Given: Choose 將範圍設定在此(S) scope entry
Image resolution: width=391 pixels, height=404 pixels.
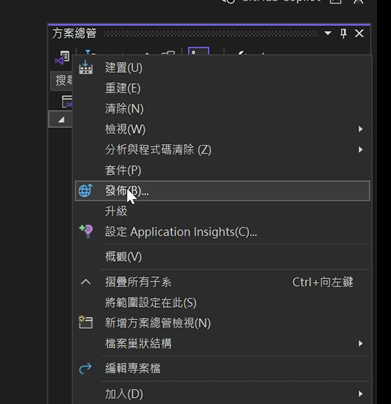Looking at the screenshot, I should pyautogui.click(x=222, y=303).
